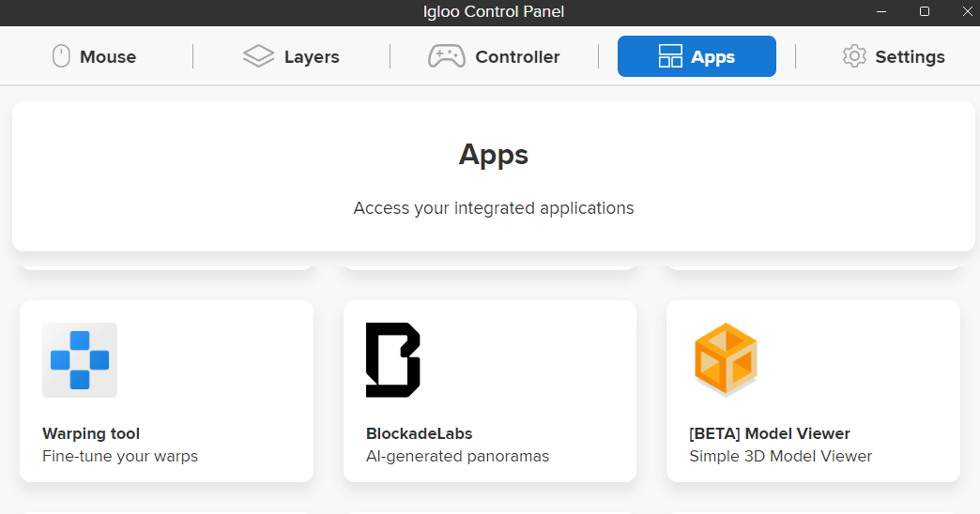
Task: Click the stacked layers icon
Action: 258,56
